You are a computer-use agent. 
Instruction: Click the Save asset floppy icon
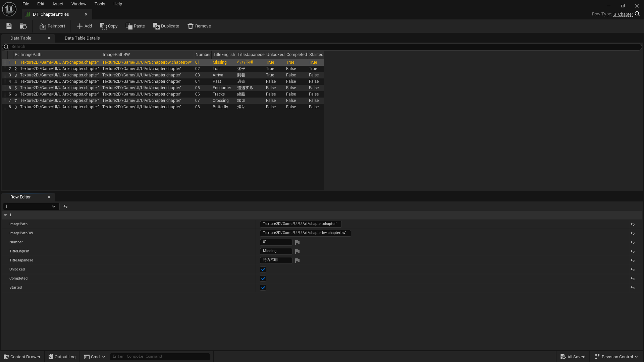point(9,26)
